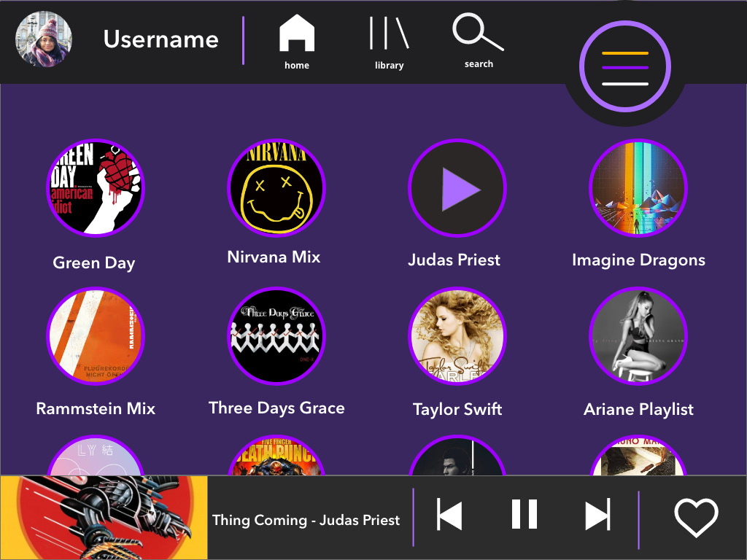The image size is (747, 560).
Task: Click the now-playing Judas Priest album art
Action: [104, 518]
